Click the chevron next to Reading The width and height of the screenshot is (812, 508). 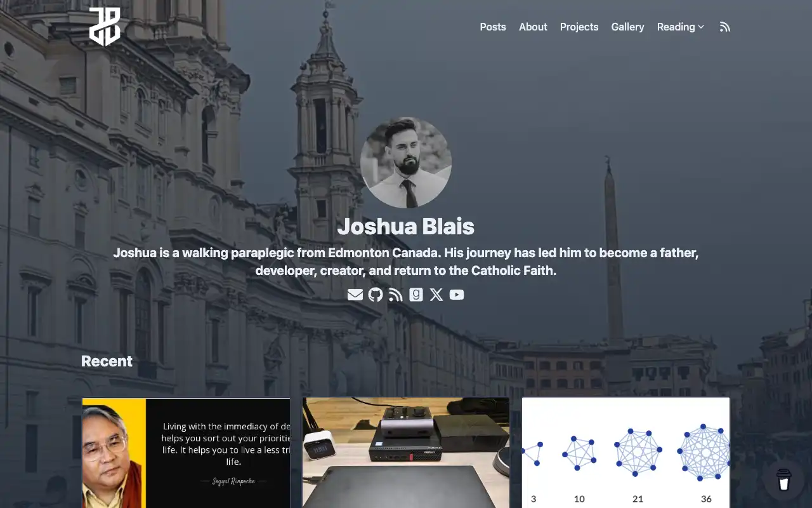701,27
